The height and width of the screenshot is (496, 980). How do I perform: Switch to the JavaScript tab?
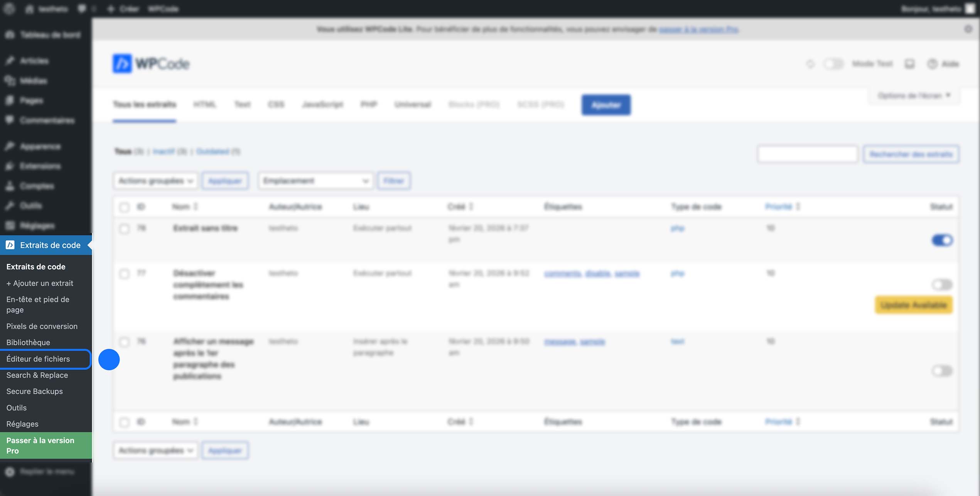tap(323, 104)
